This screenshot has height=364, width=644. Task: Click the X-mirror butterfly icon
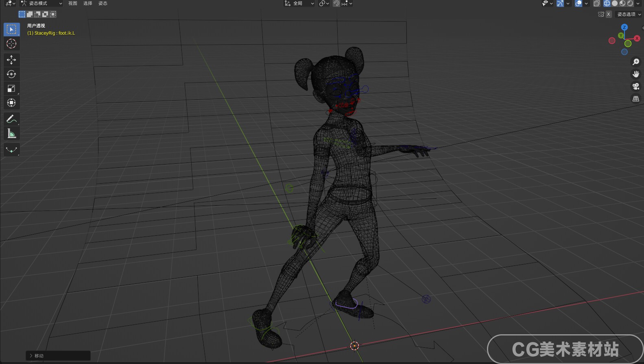(601, 14)
